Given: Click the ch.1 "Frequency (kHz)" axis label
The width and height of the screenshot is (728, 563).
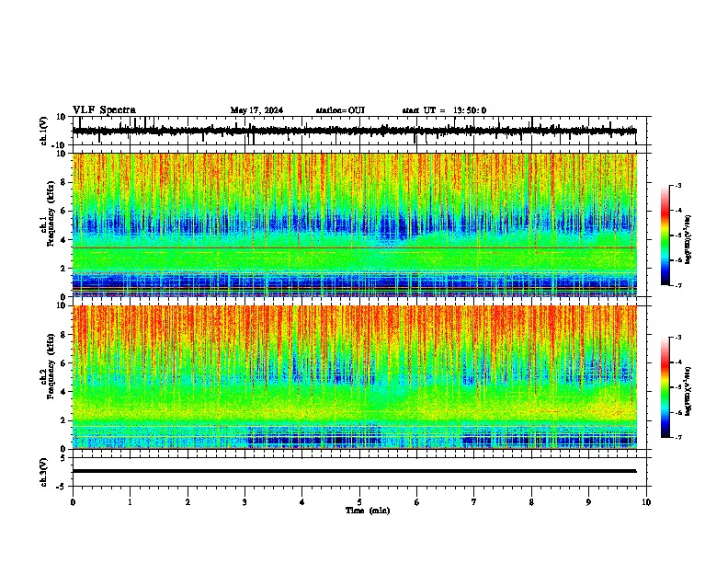Looking at the screenshot, I should click(x=51, y=214).
